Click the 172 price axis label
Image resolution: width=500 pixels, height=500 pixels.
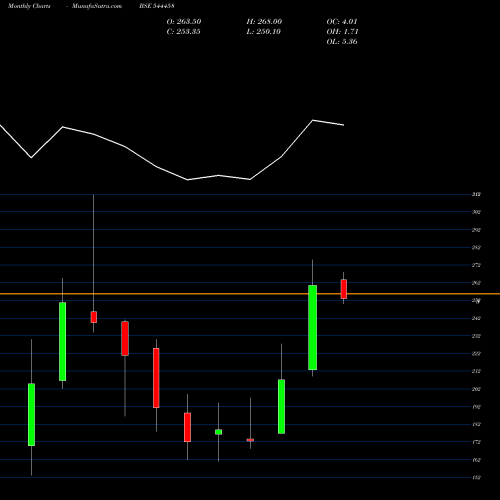476,442
